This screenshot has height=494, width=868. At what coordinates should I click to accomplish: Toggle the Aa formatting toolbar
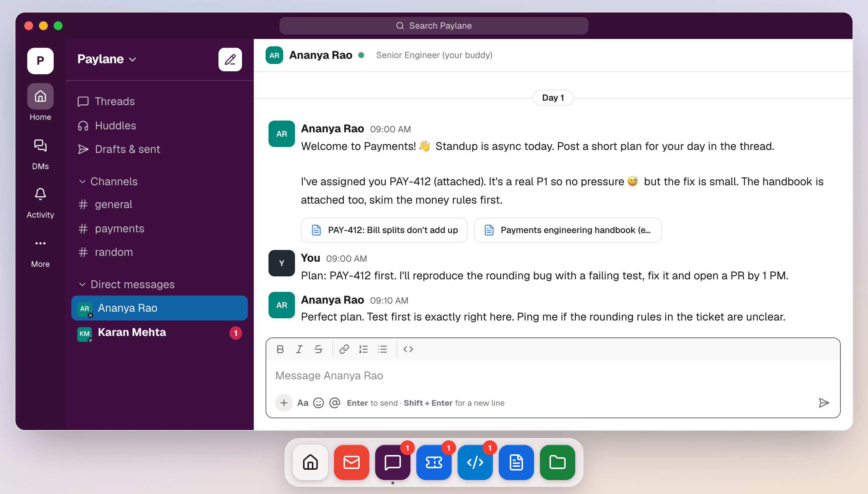coord(303,403)
